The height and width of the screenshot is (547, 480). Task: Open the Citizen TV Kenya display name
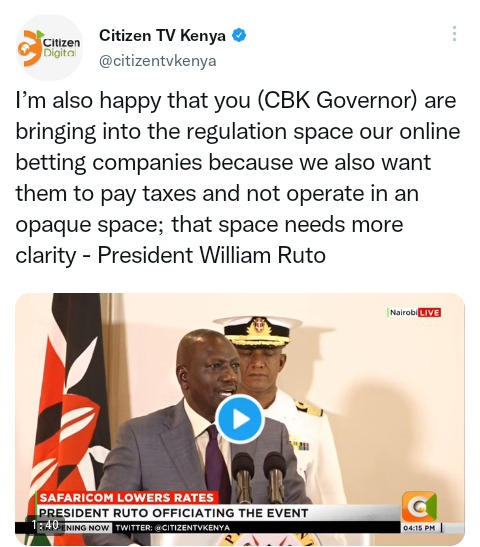point(162,36)
